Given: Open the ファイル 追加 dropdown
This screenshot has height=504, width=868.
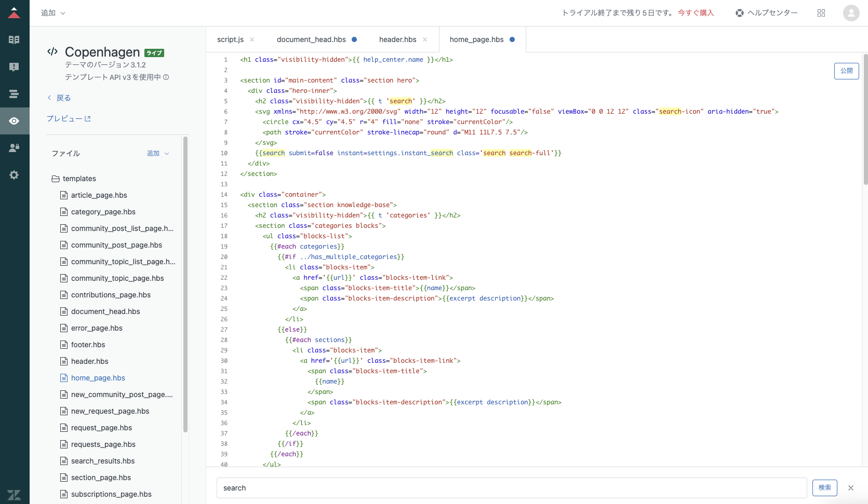Looking at the screenshot, I should (x=158, y=154).
